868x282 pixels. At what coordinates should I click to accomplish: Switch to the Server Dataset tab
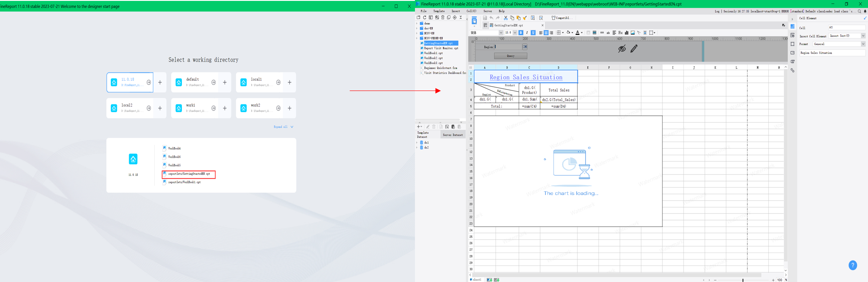[453, 135]
